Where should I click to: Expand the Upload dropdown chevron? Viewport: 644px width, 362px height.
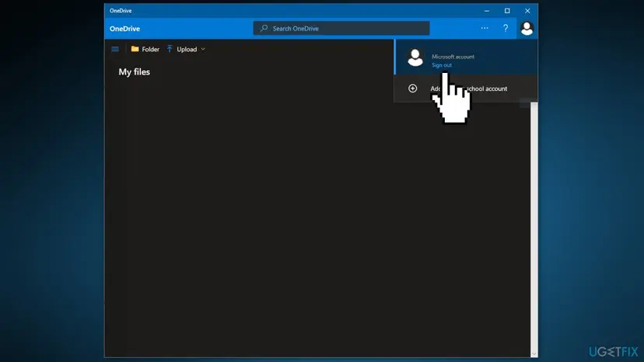pyautogui.click(x=203, y=49)
